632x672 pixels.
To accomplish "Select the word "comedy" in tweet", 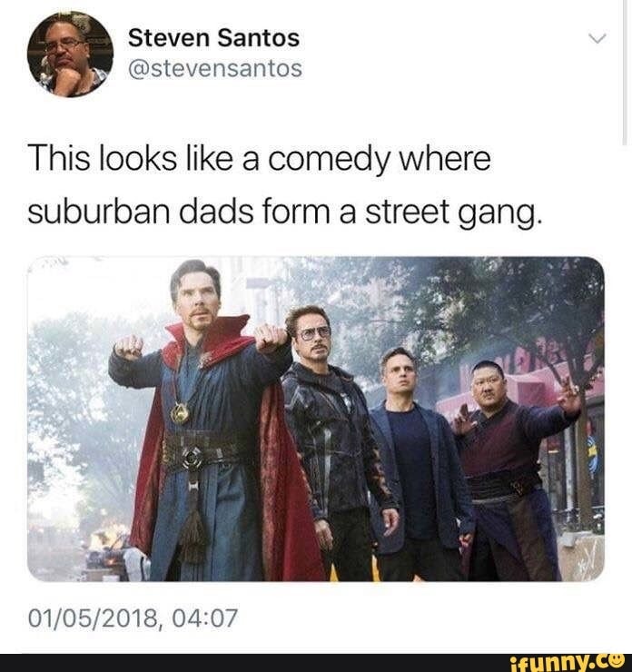I will tap(329, 160).
